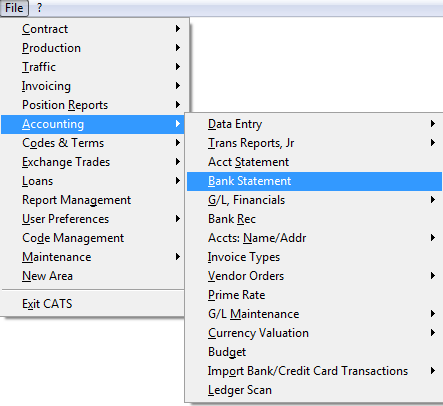Select Ledger Scan
This screenshot has height=406, width=443.
(x=314, y=390)
